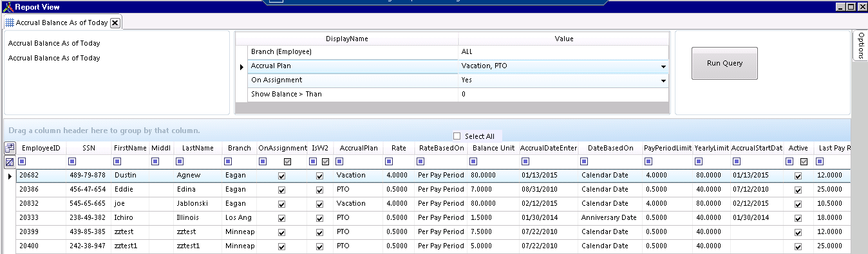Click the grid icon on the Accrual Balance tab
This screenshot has height=254, width=868.
pyautogui.click(x=10, y=23)
